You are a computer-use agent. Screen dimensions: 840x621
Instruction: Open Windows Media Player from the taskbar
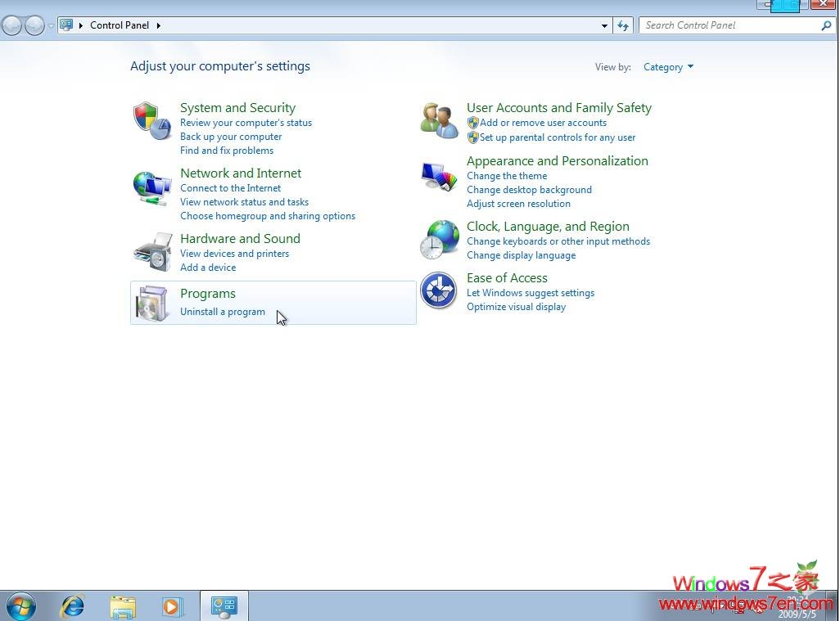(172, 606)
